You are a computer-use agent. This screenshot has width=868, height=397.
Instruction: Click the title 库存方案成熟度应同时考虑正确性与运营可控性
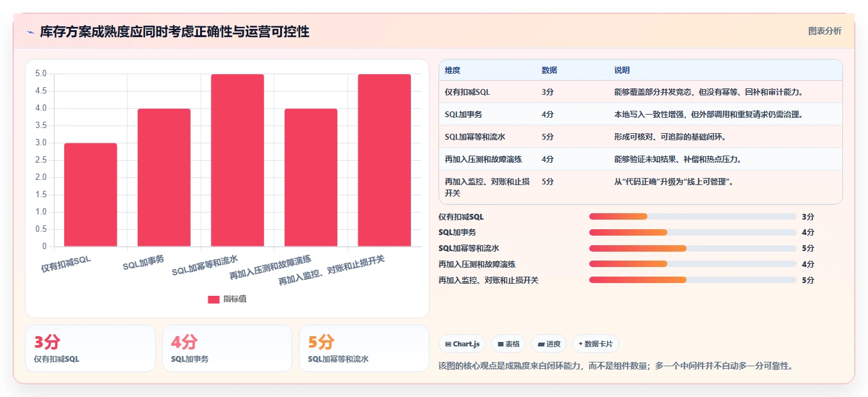pos(174,32)
